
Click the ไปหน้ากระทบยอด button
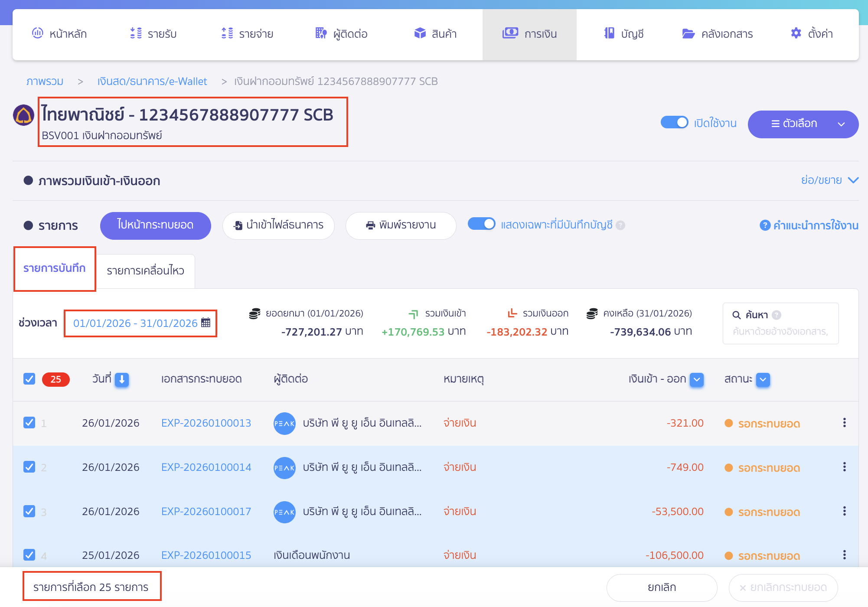(x=155, y=225)
